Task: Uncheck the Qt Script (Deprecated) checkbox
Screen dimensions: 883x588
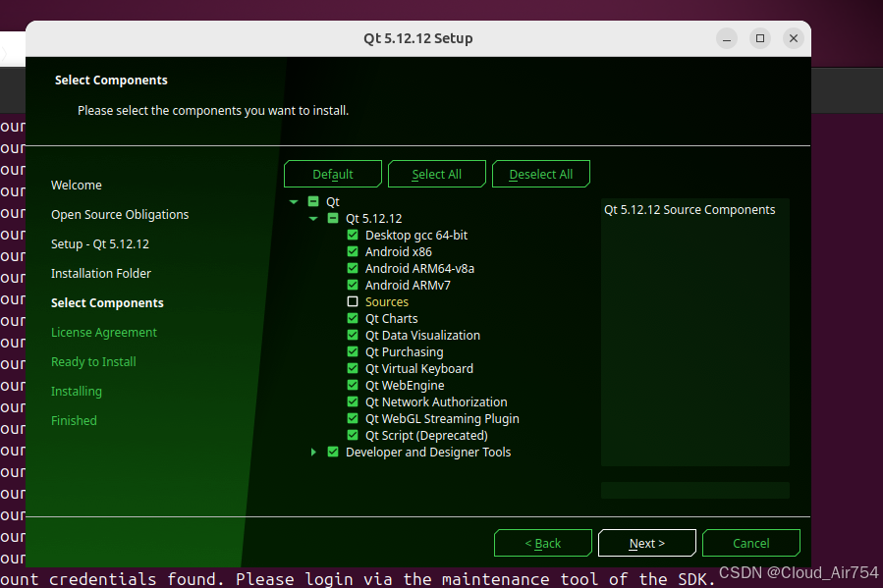Action: (353, 435)
